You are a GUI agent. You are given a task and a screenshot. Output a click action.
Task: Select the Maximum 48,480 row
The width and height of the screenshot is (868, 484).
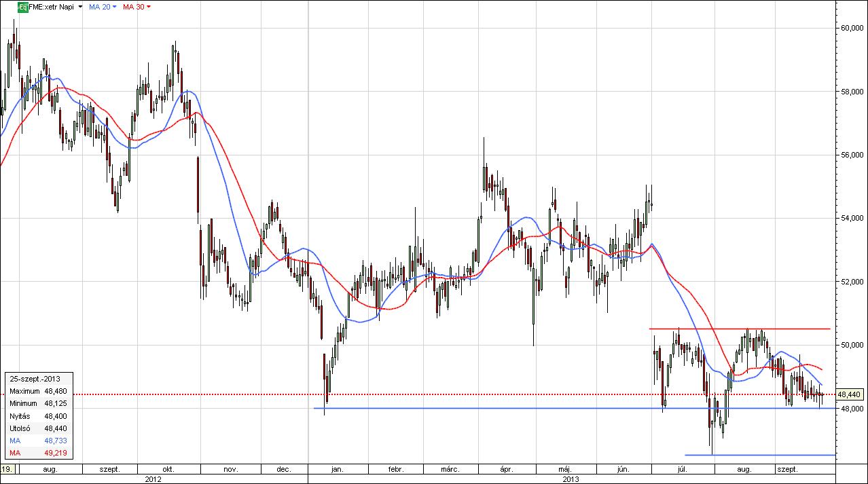(37, 392)
